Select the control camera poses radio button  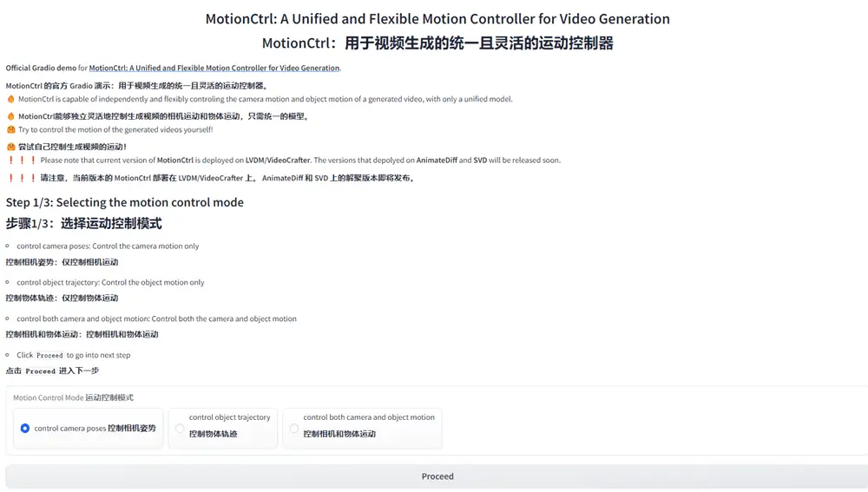[x=25, y=429]
